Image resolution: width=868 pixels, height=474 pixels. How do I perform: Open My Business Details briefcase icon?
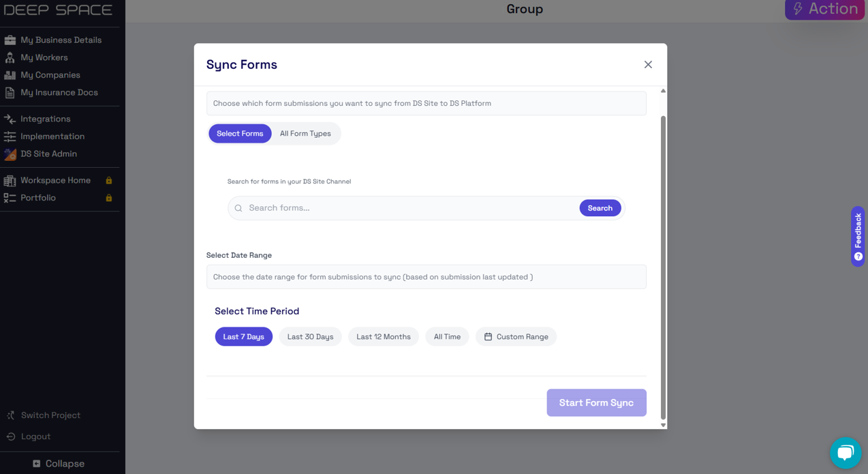[10, 40]
